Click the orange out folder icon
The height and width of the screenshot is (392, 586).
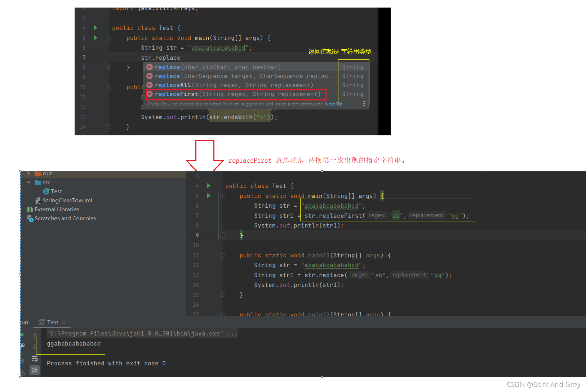(x=38, y=174)
